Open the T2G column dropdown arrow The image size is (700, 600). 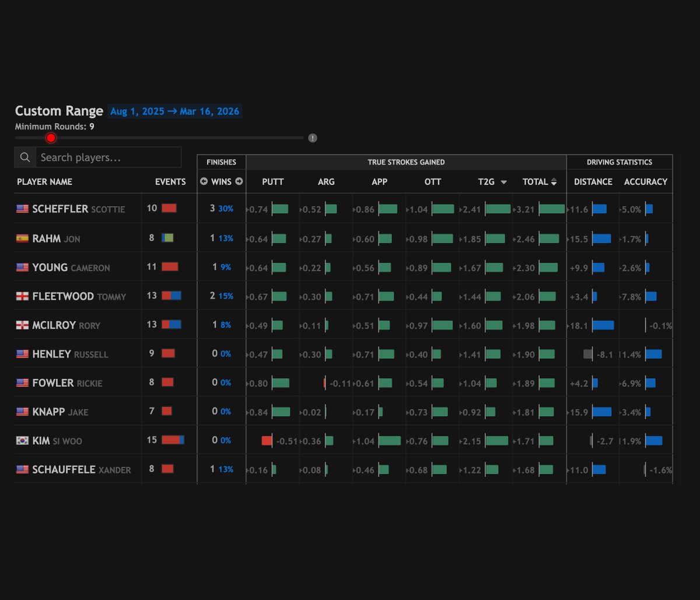[503, 182]
